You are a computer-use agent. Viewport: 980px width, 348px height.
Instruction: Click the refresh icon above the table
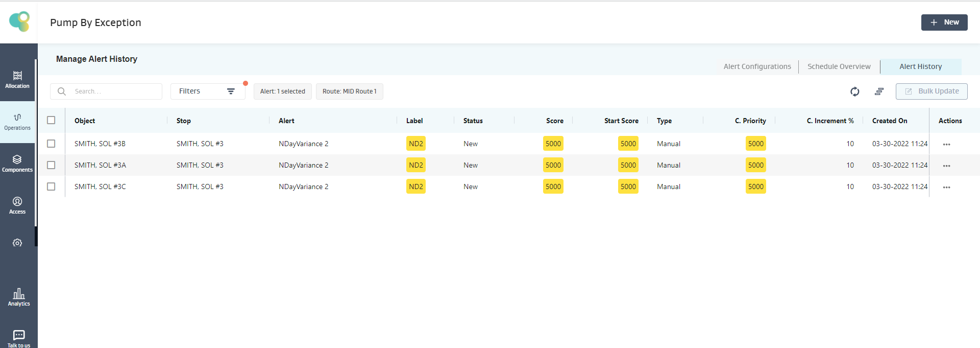point(855,91)
